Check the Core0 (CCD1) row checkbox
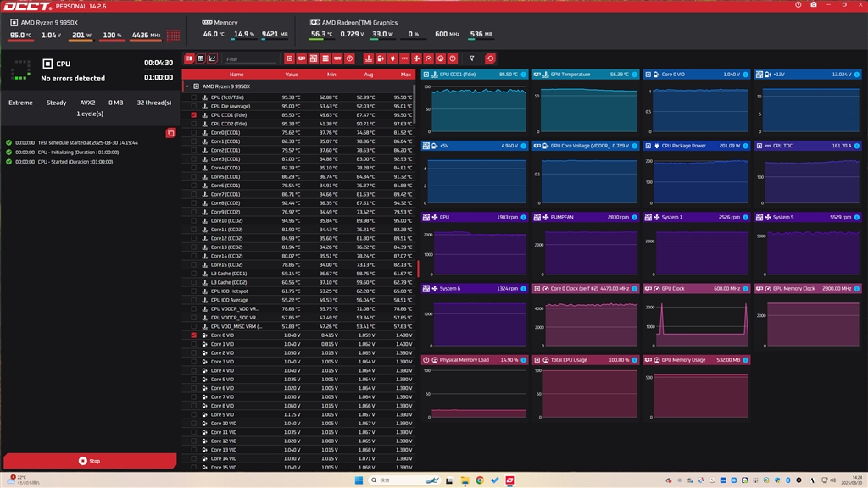868x488 pixels. [194, 133]
